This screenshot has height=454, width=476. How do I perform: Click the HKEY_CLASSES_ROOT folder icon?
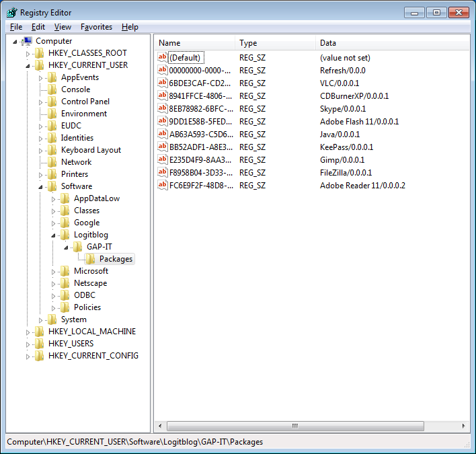click(x=39, y=53)
